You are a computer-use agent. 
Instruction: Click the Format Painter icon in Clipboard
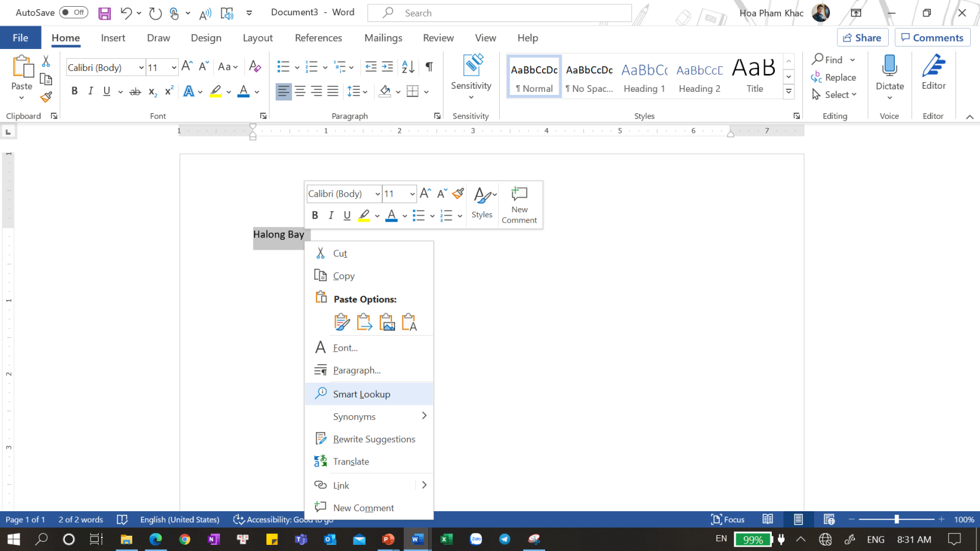tap(46, 97)
